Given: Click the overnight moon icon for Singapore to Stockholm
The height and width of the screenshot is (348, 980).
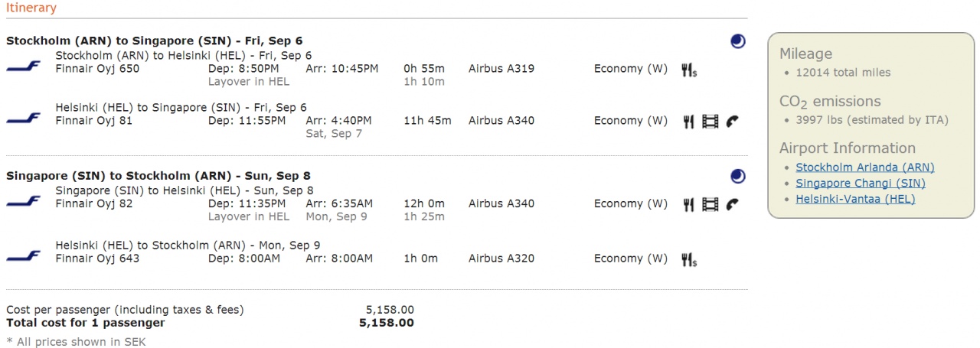Looking at the screenshot, I should pyautogui.click(x=738, y=177).
